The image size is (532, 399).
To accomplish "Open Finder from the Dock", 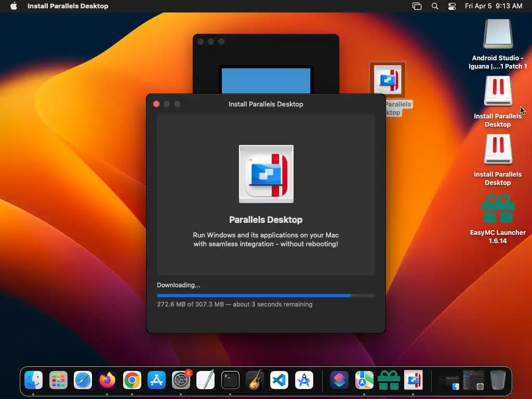I will coord(33,380).
